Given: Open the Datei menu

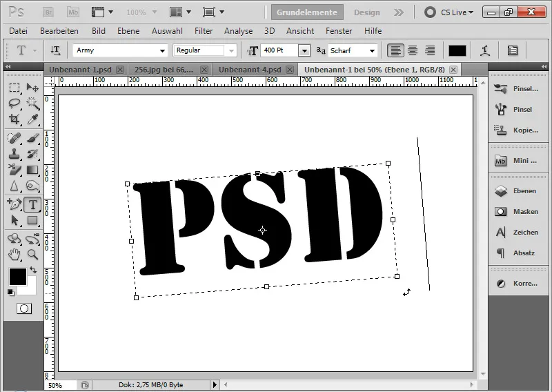Looking at the screenshot, I should (19, 31).
